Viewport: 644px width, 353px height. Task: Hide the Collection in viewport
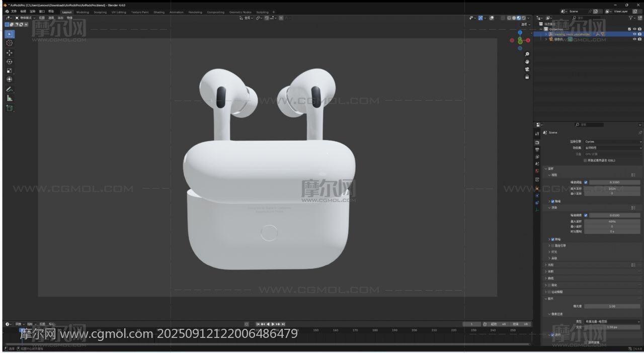click(634, 29)
